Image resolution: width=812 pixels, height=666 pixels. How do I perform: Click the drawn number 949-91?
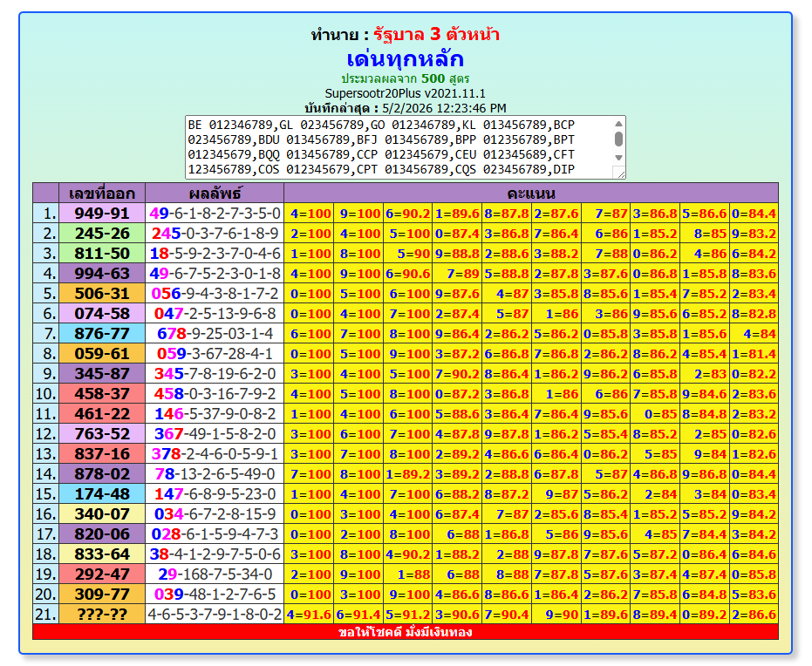[x=102, y=214]
